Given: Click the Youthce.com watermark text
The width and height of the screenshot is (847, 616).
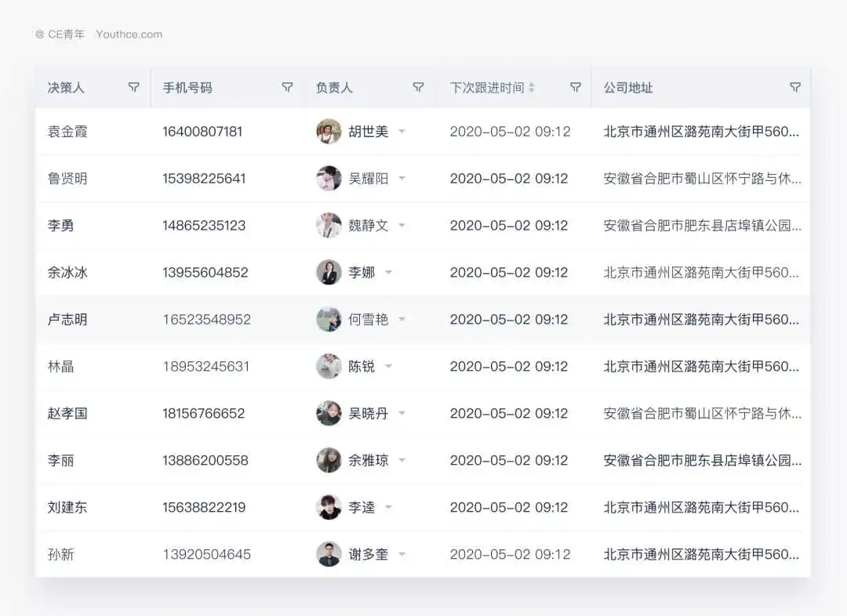Looking at the screenshot, I should [129, 34].
